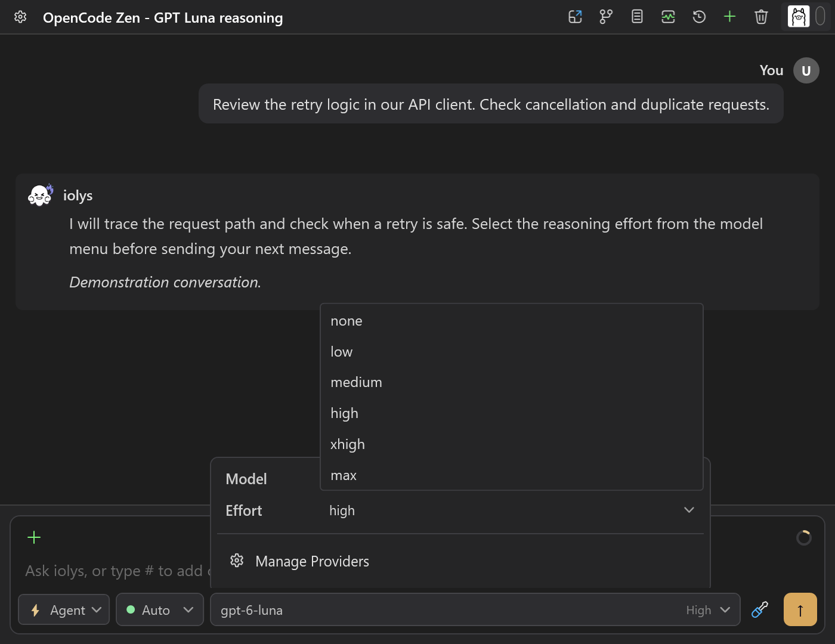Toggle the pill switch beside llama
835x644 pixels.
(820, 17)
